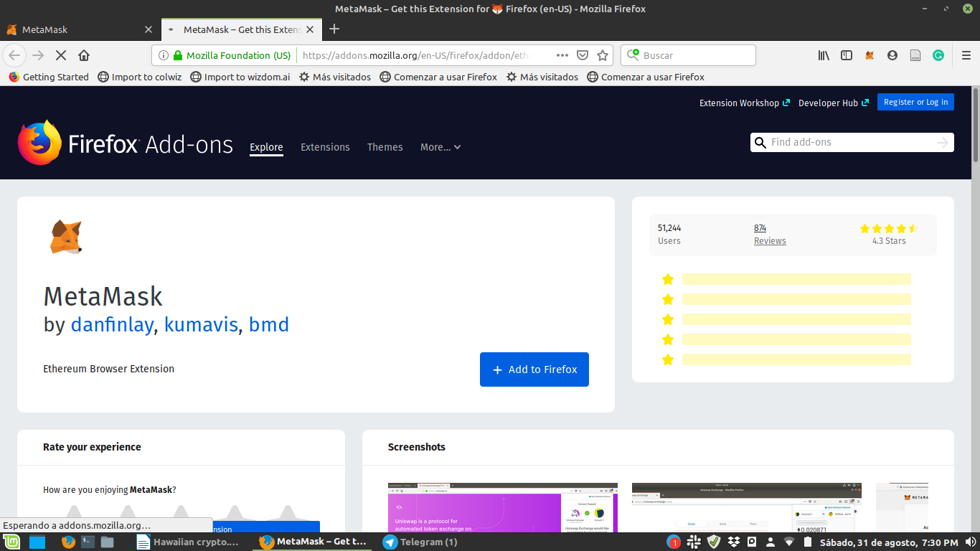This screenshot has width=980, height=551.
Task: Open the MetaMask fox extension in toolbar
Action: click(870, 55)
